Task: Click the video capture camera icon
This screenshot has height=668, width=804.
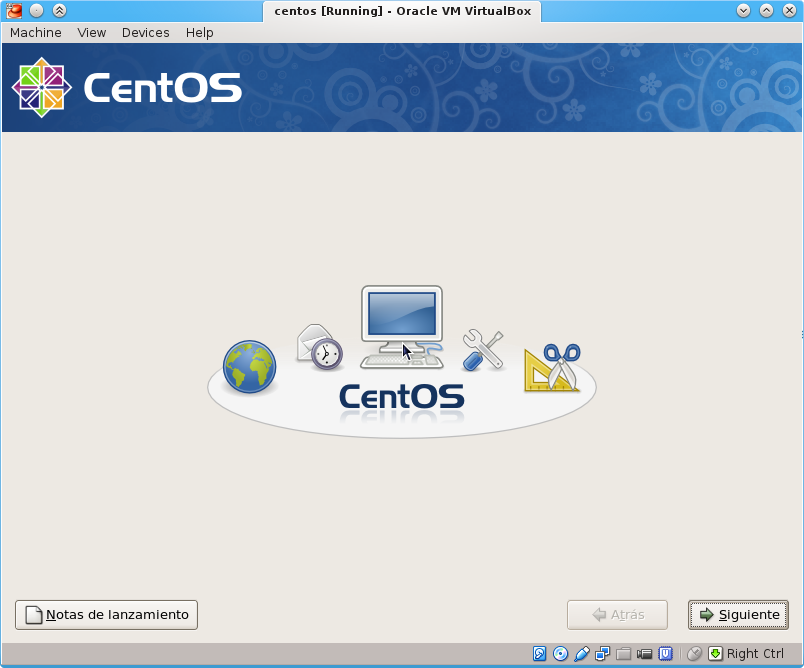Action: tap(645, 654)
